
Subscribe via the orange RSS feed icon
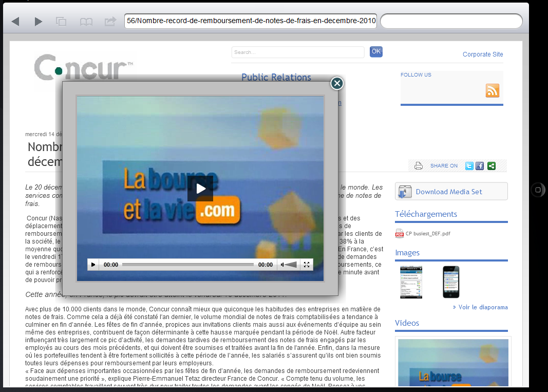[x=492, y=90]
